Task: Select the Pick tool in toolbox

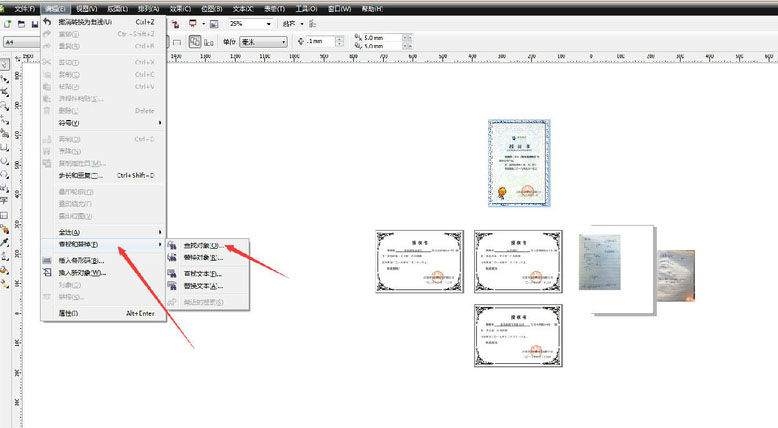Action: [x=5, y=66]
